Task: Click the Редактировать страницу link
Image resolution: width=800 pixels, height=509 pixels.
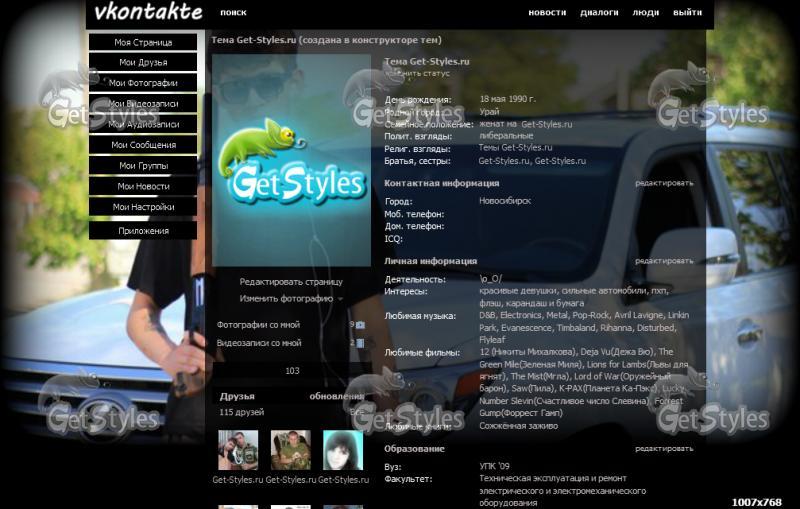Action: click(x=290, y=282)
